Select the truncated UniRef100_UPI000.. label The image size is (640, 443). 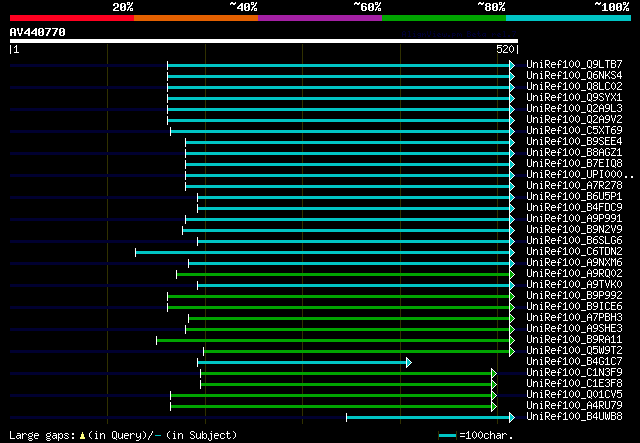click(580, 175)
